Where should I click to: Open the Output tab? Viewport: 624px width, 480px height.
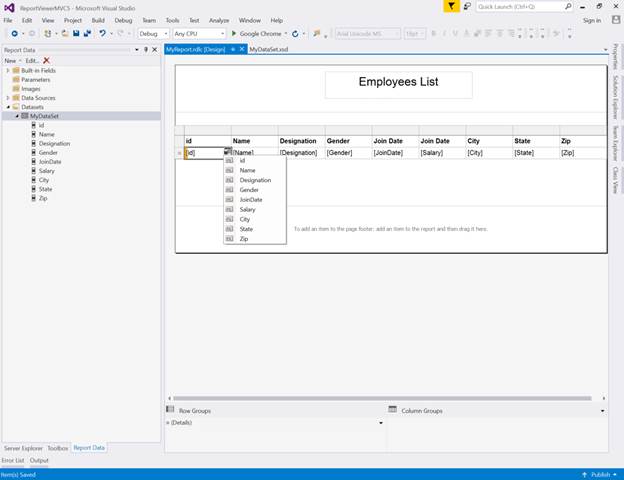tap(39, 460)
